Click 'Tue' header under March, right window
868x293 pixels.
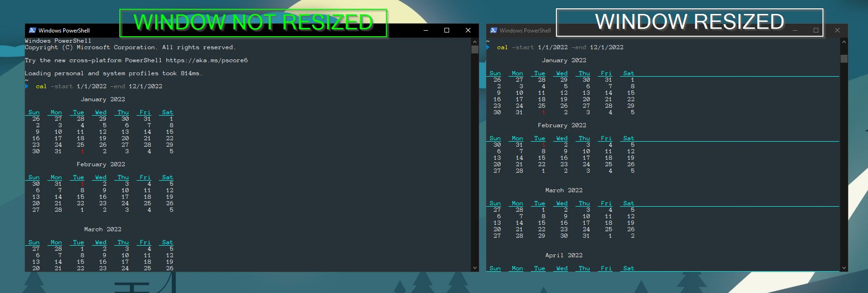540,203
